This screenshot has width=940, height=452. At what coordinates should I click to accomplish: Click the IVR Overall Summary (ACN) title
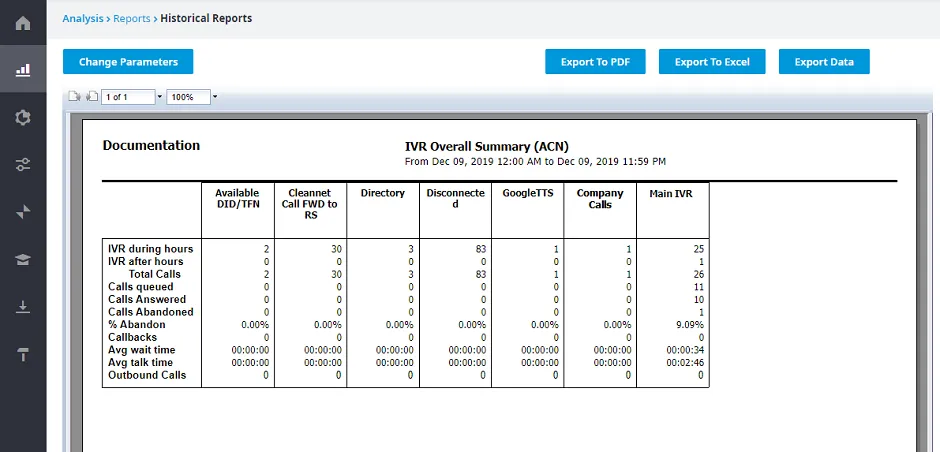click(487, 146)
